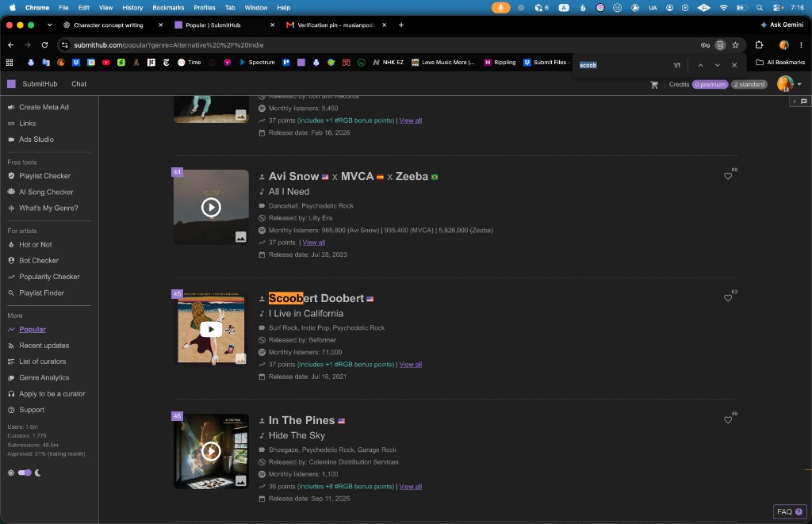The width and height of the screenshot is (812, 524).
Task: Open Create Meta Ad in sidebar
Action: click(44, 107)
